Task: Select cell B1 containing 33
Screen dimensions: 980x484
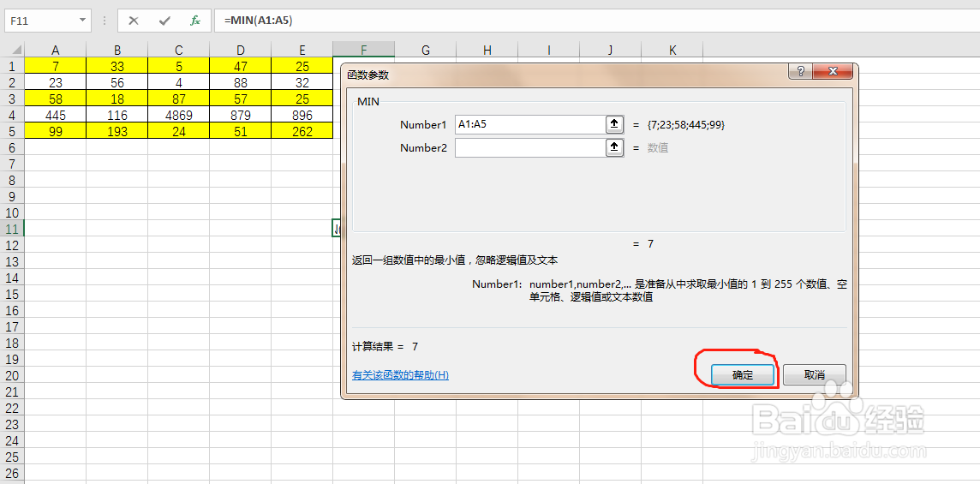Action: (117, 66)
